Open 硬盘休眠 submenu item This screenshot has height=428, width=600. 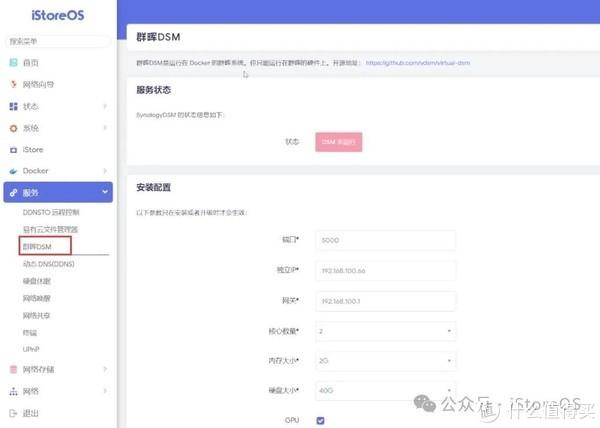[x=36, y=281]
